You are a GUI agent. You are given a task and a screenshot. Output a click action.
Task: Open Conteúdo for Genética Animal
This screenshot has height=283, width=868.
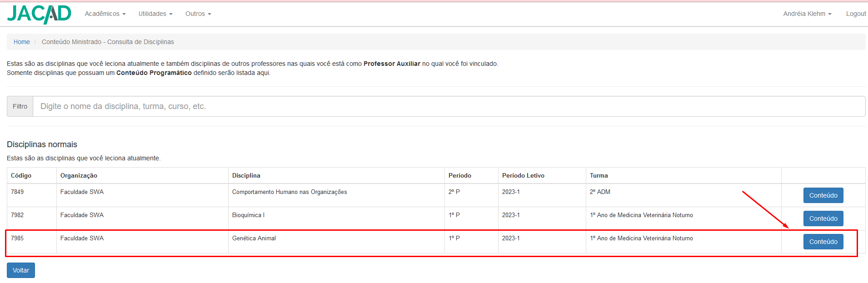[x=823, y=242]
